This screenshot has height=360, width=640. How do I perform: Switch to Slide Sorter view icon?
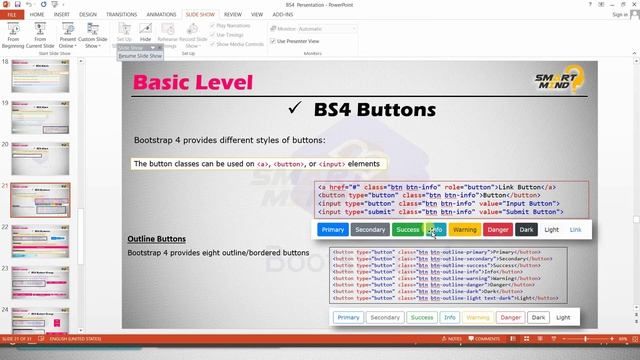pos(527,339)
